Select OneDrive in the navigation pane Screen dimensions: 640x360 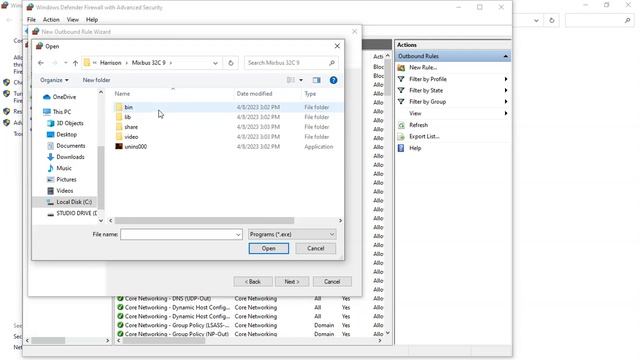(x=64, y=97)
